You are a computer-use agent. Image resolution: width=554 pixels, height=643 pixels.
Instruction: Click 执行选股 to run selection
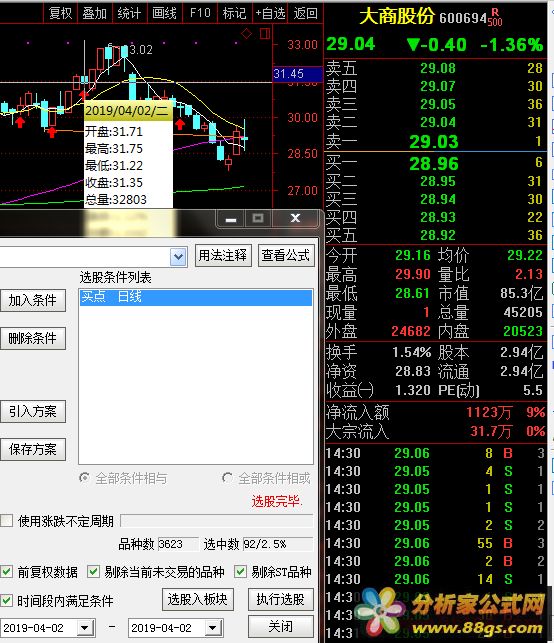(280, 600)
